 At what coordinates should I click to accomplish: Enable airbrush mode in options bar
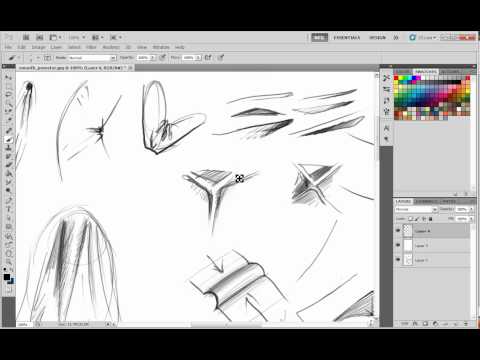[x=208, y=57]
